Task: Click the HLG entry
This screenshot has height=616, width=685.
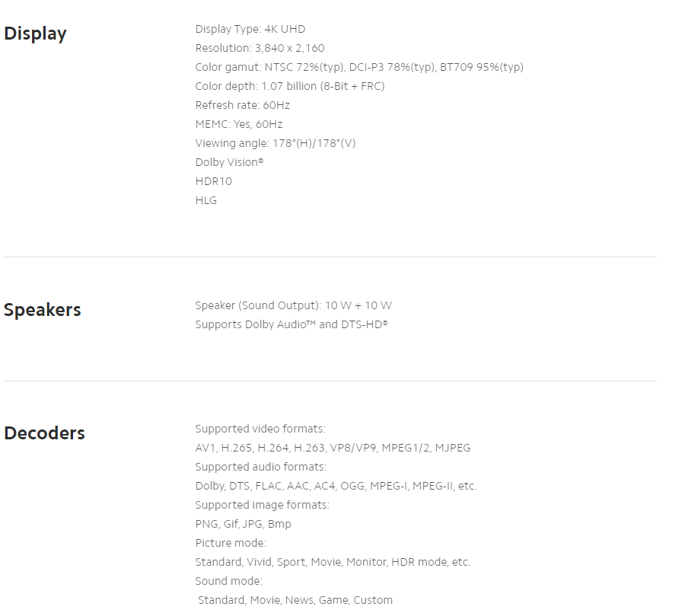Action: 205,200
